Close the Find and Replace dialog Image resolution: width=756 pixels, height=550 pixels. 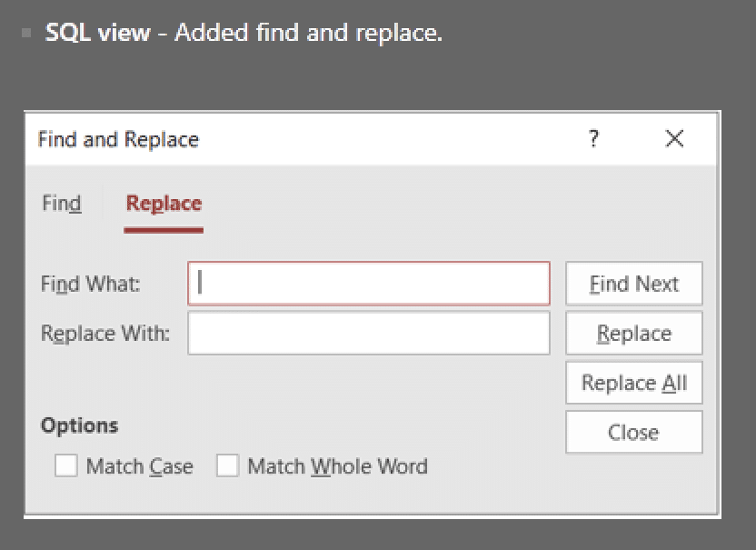tap(633, 431)
